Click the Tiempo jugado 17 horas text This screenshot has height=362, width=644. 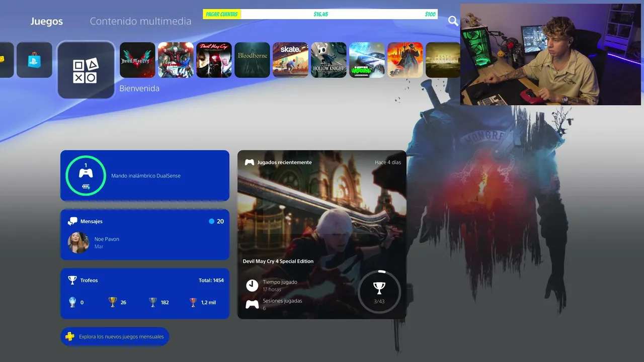(280, 286)
